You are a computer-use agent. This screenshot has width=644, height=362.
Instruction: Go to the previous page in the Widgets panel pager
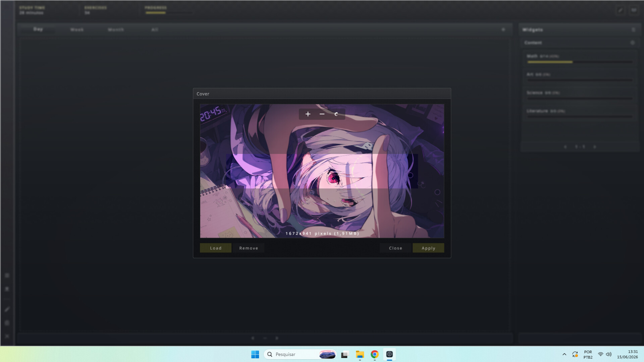566,147
